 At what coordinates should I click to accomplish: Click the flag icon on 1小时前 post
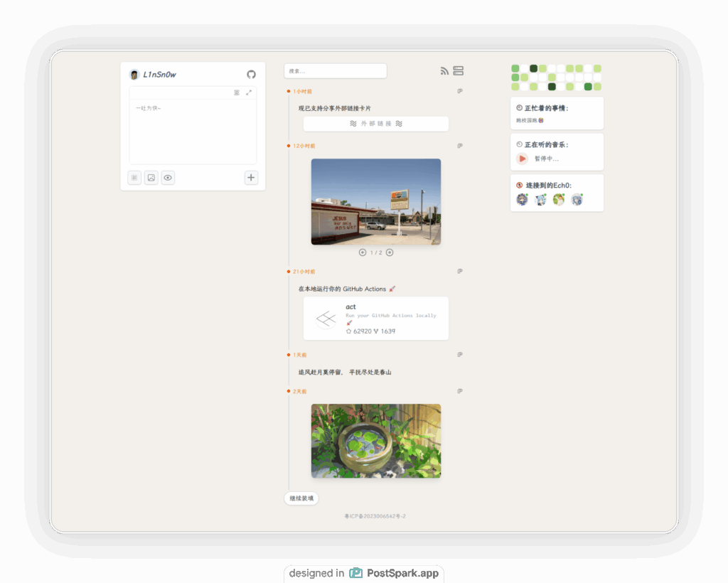tap(460, 91)
